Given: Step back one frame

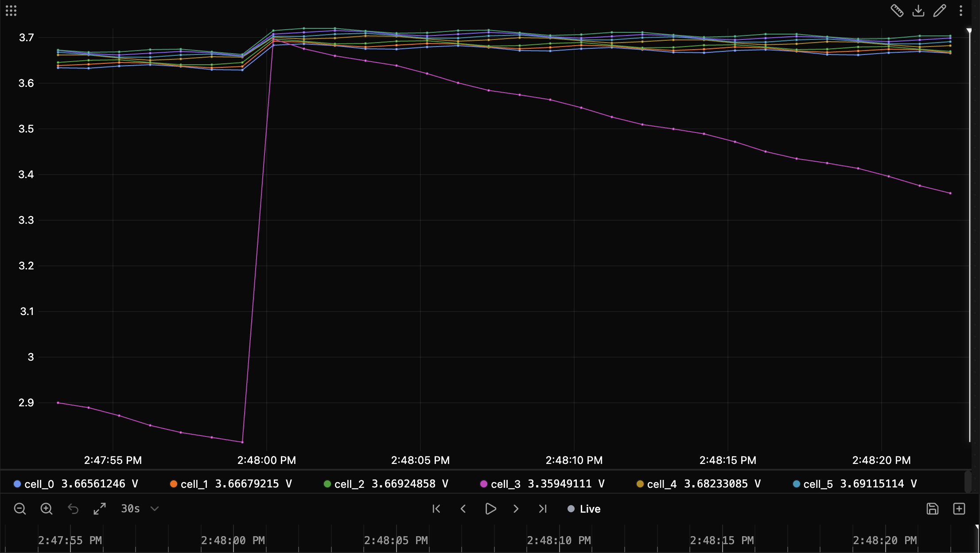Looking at the screenshot, I should tap(463, 509).
